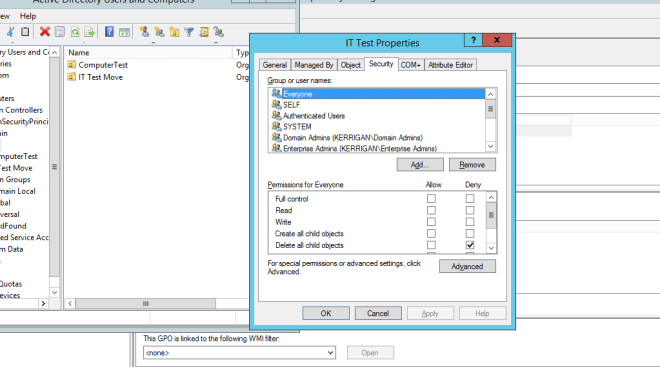The width and height of the screenshot is (660, 367).
Task: Toggle the Show/Hide Action Pane toolbar icon
Action: click(x=124, y=32)
